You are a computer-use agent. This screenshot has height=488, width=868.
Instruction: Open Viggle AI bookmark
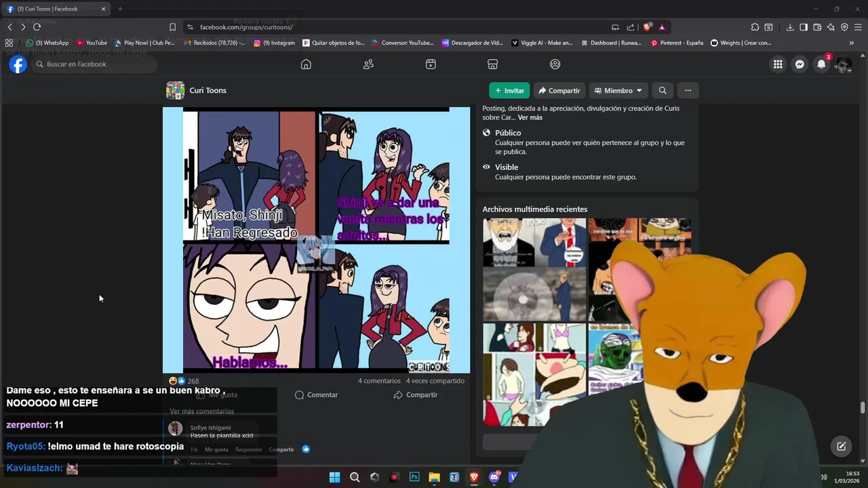click(x=542, y=43)
